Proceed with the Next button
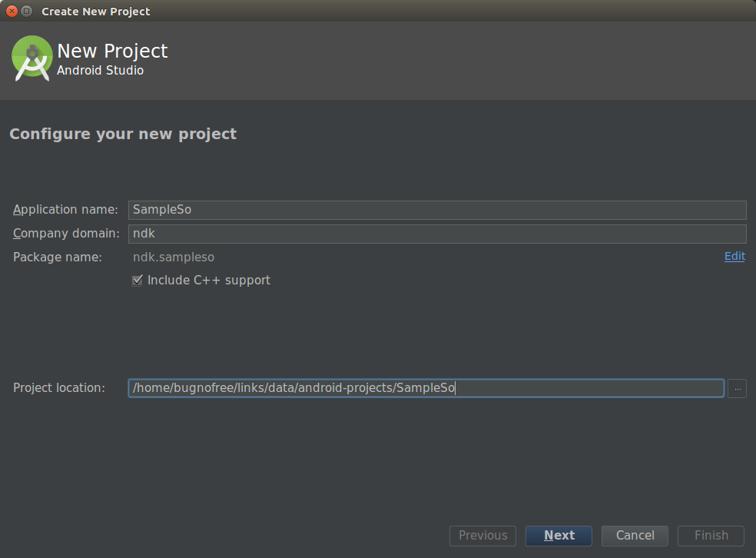The image size is (756, 558). pos(559,536)
